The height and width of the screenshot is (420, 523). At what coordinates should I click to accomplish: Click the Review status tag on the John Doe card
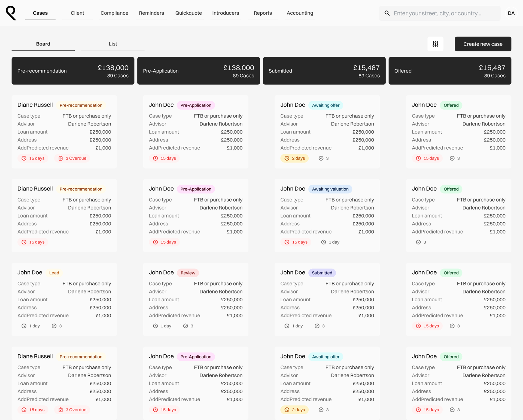(x=188, y=273)
